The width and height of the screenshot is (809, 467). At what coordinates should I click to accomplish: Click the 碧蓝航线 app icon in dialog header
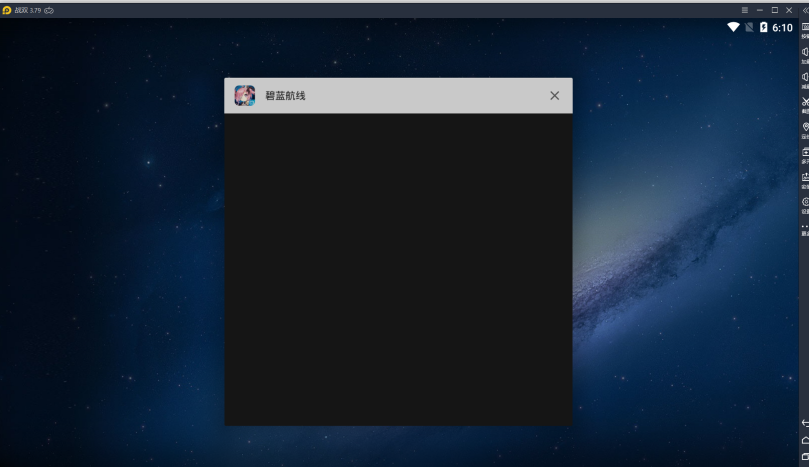click(245, 96)
